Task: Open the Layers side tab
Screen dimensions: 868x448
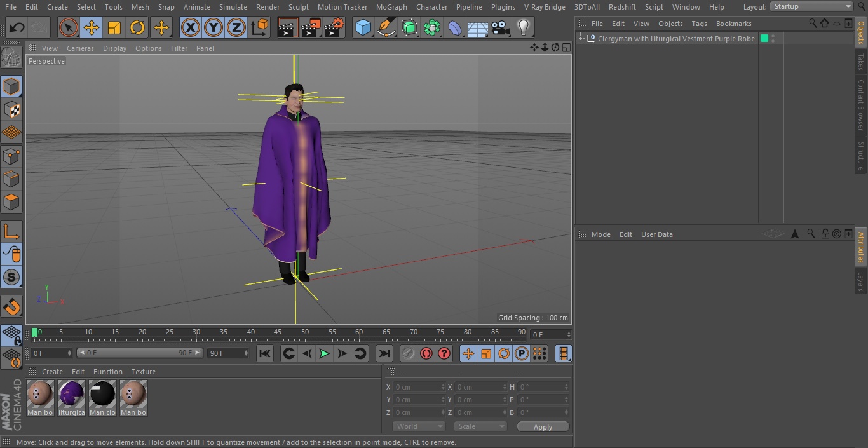Action: (861, 282)
